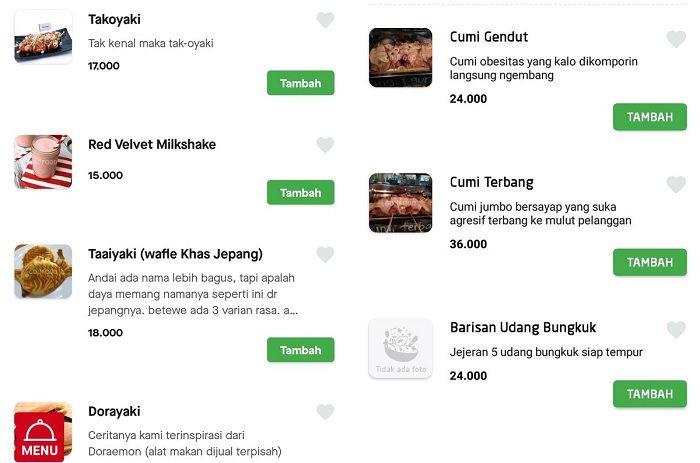
Task: Favorite Barisan Udang Bungkuk with heart
Action: pyautogui.click(x=676, y=330)
